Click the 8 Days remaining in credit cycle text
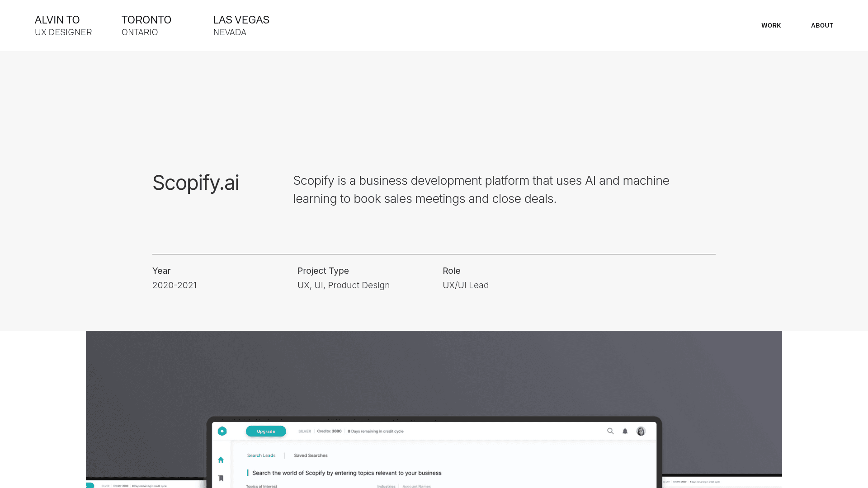The image size is (868, 488). coord(376,431)
